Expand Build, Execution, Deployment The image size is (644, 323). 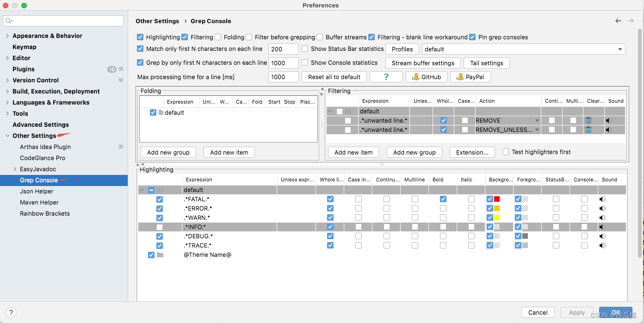pos(7,91)
